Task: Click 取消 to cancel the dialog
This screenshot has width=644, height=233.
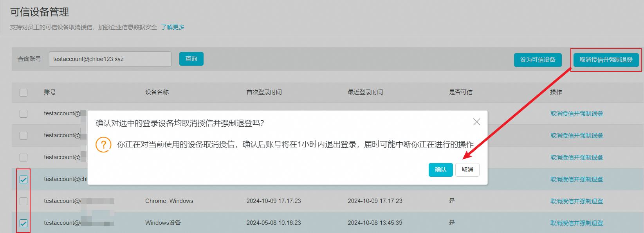Action: point(467,170)
